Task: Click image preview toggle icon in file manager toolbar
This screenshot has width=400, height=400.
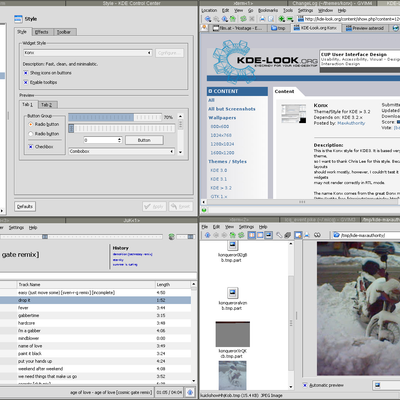Action: (x=268, y=235)
